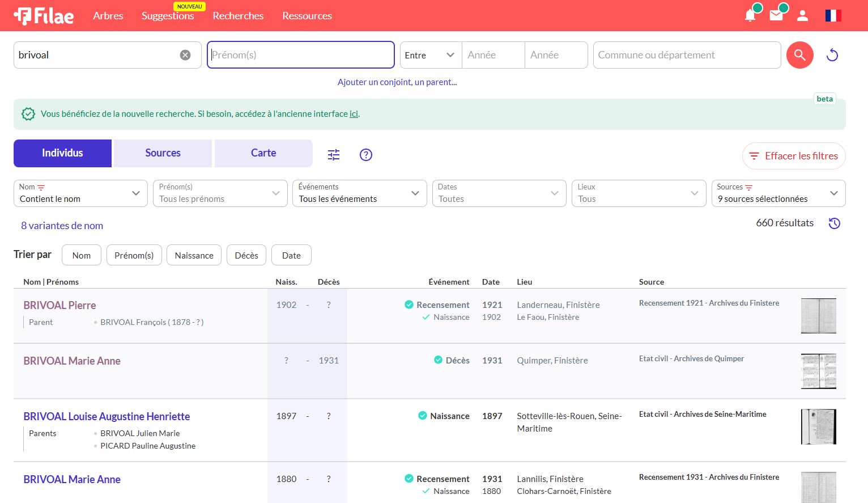Open the notifications bell

(750, 15)
